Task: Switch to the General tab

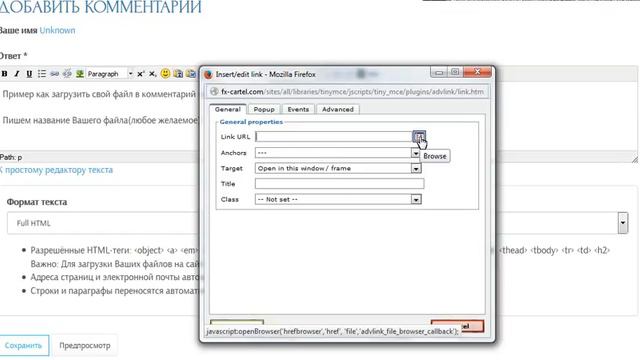Action: (x=228, y=109)
